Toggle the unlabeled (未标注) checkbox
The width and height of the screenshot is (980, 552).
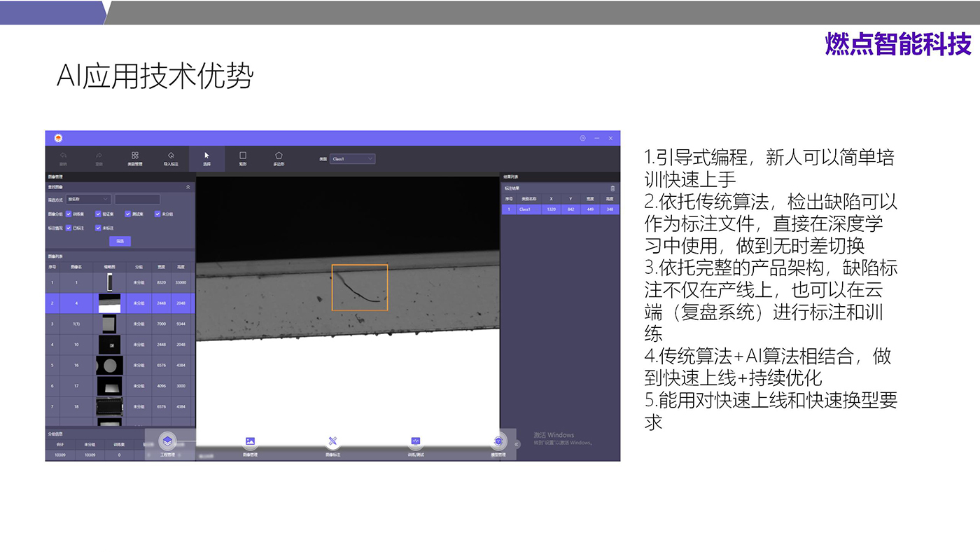99,228
